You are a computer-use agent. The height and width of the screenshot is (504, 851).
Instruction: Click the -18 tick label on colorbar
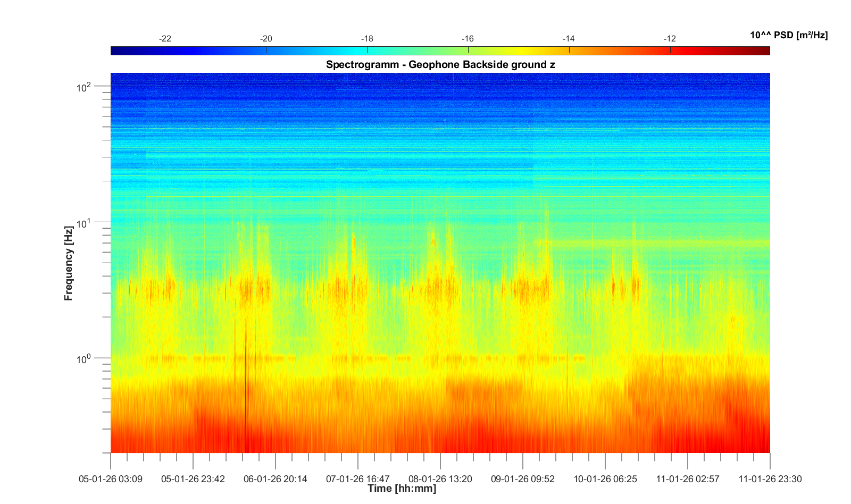[x=367, y=39]
